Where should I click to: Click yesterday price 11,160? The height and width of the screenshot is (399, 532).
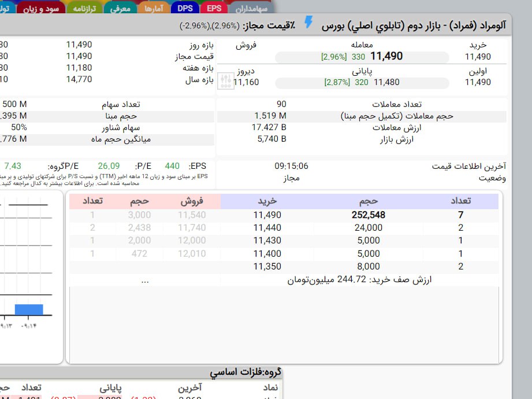pos(246,82)
